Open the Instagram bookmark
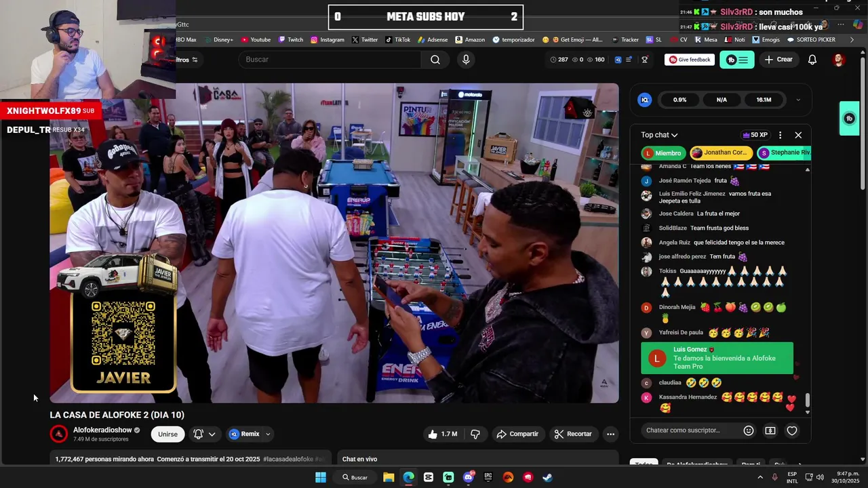The image size is (868, 488). pyautogui.click(x=328, y=39)
